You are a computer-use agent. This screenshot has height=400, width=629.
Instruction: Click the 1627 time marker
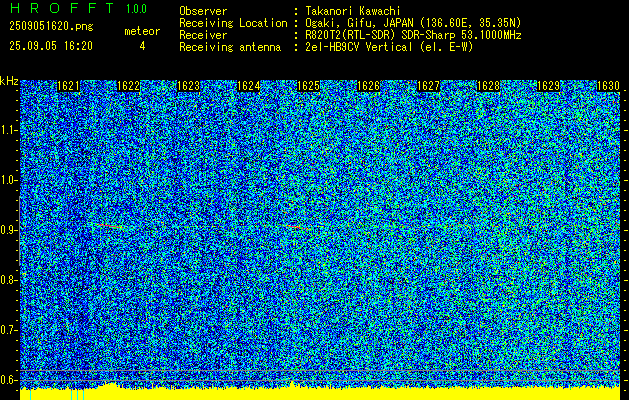(428, 86)
